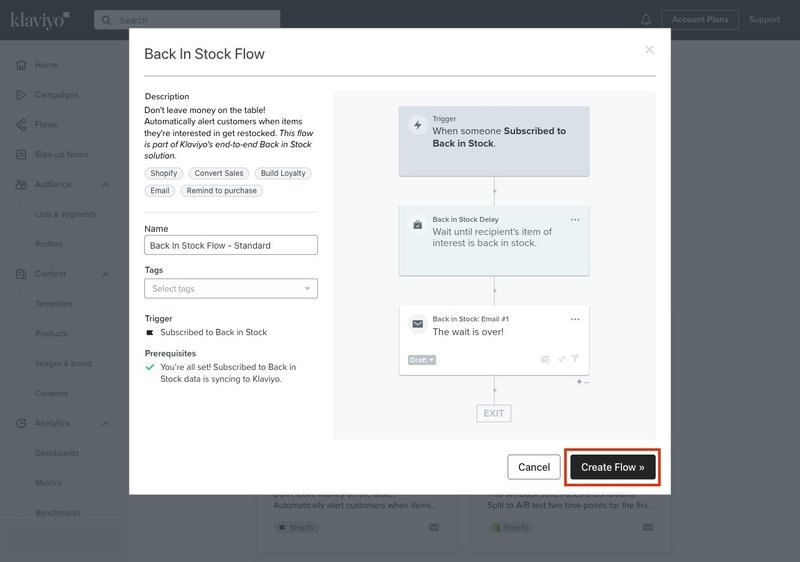Image resolution: width=800 pixels, height=562 pixels.
Task: Click the Flows branch icon
Action: click(x=21, y=124)
